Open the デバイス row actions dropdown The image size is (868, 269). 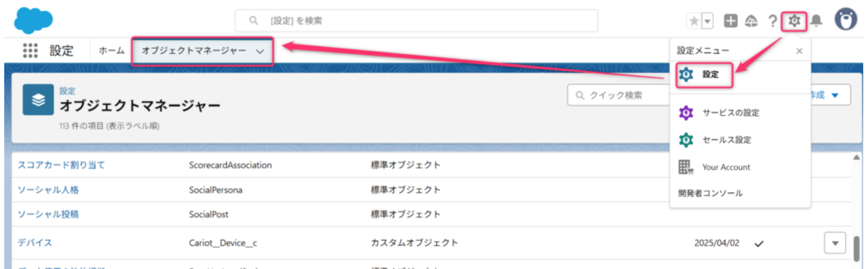click(835, 243)
